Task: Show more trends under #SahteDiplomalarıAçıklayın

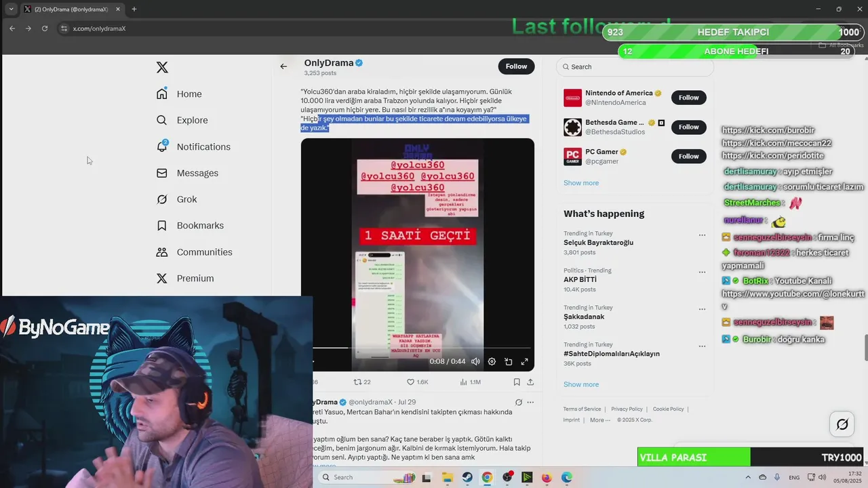Action: pos(581,384)
